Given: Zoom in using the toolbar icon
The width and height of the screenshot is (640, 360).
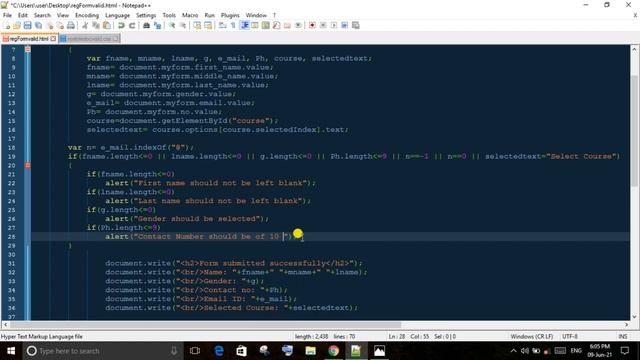Looking at the screenshot, I should coord(172,26).
